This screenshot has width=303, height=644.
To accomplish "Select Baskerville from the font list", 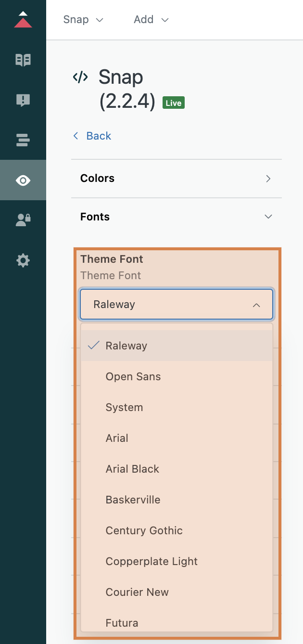I will pos(133,500).
